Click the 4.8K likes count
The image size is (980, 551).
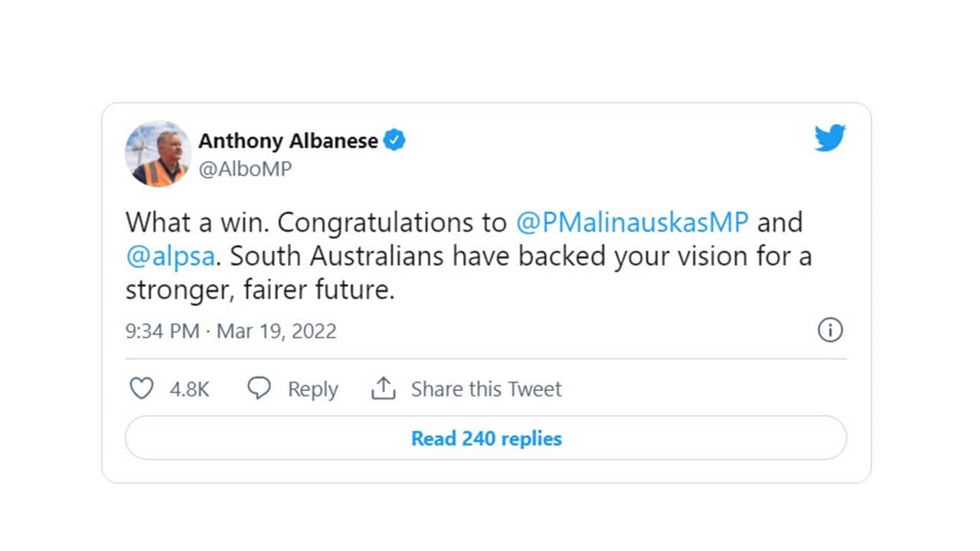pyautogui.click(x=189, y=389)
